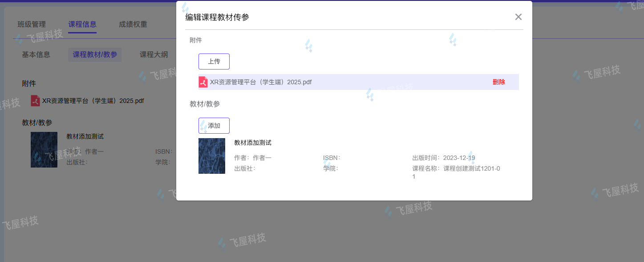Click the textbook cover on the background page
The height and width of the screenshot is (262, 644).
point(44,150)
